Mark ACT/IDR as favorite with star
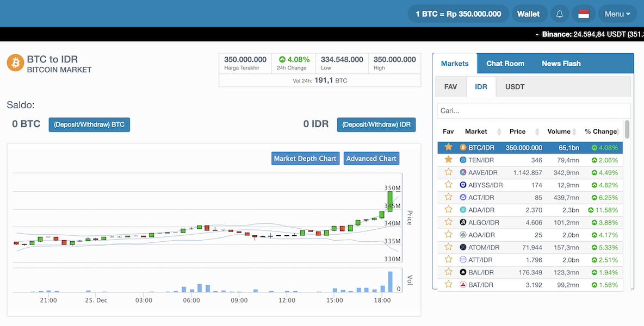Viewport: 644px width, 326px height. (448, 197)
